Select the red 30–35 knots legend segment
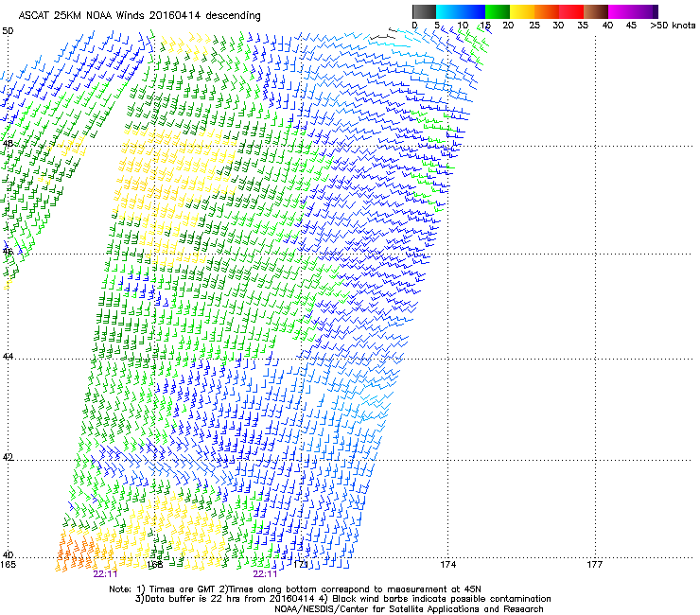The image size is (700, 615). pos(571,11)
